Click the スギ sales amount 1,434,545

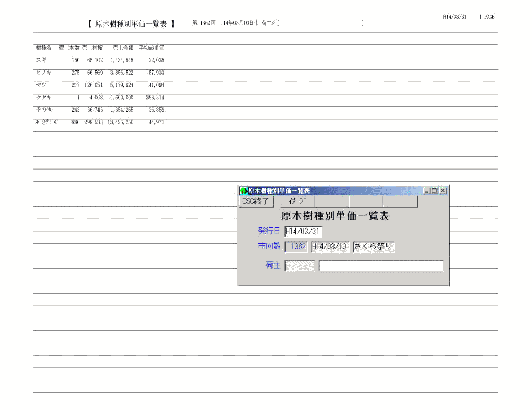pyautogui.click(x=122, y=60)
